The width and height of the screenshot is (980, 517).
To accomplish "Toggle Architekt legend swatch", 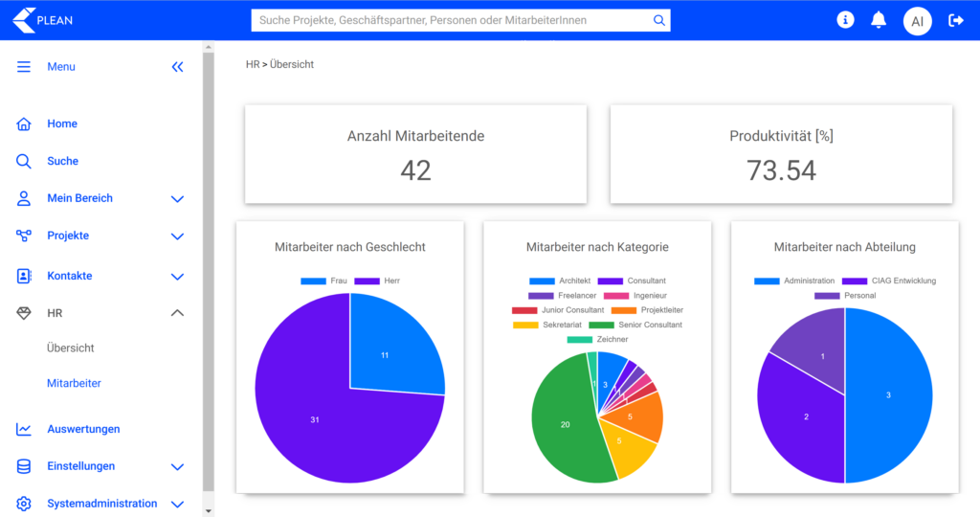I will click(x=542, y=281).
